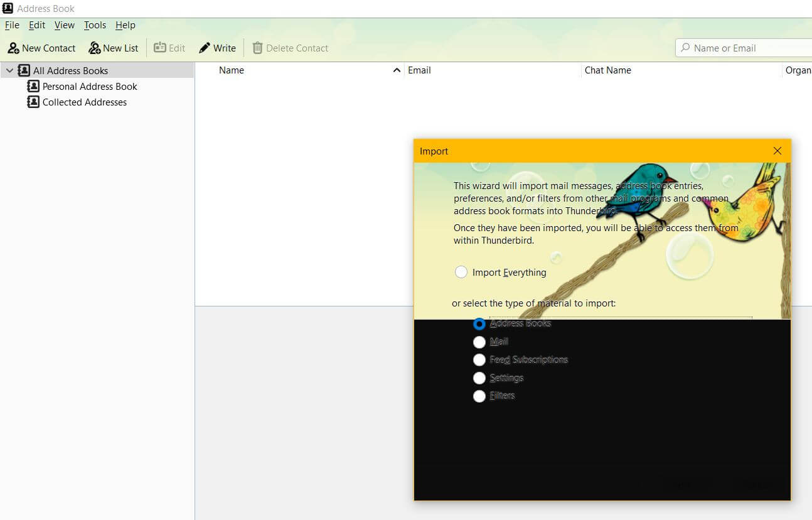Select the Collected Addresses book icon
This screenshot has width=812, height=520.
pyautogui.click(x=33, y=102)
